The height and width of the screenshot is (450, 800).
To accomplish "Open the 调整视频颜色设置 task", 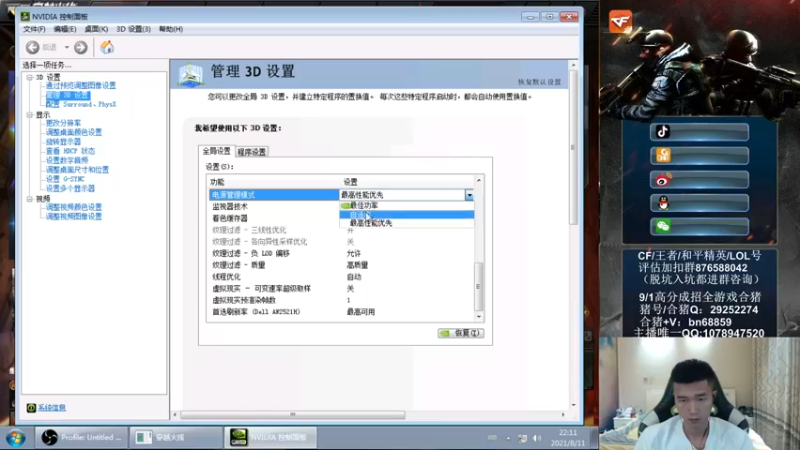I will (74, 207).
